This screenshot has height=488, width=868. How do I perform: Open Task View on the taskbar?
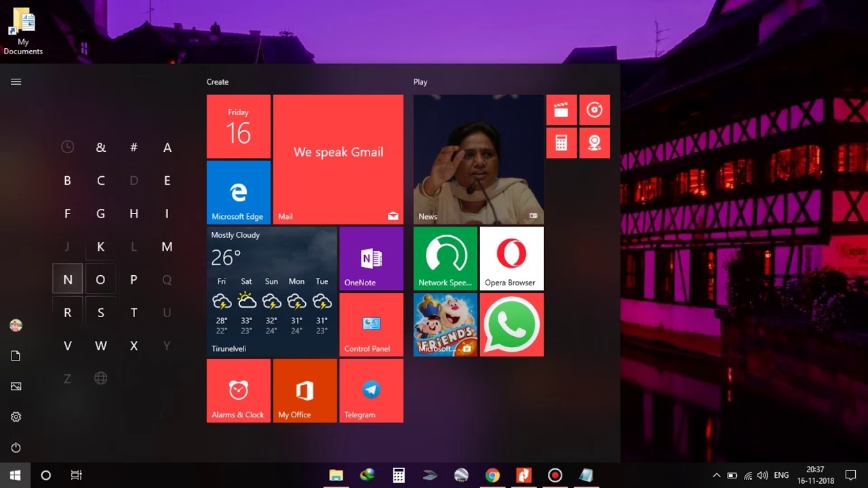click(x=77, y=475)
